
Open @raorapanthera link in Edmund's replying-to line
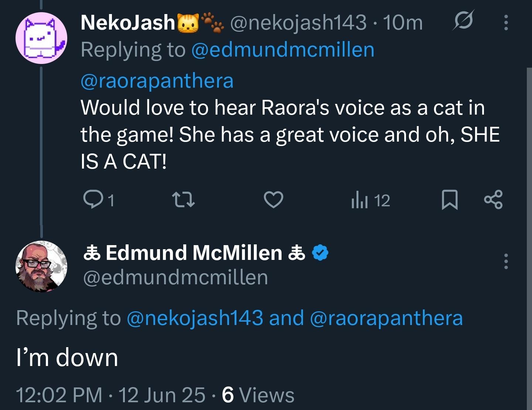pos(386,318)
